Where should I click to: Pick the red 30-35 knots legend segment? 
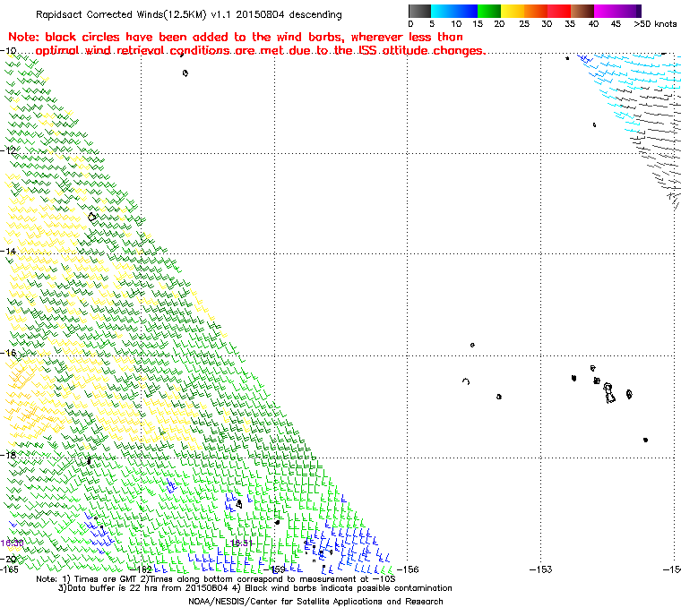pyautogui.click(x=559, y=11)
